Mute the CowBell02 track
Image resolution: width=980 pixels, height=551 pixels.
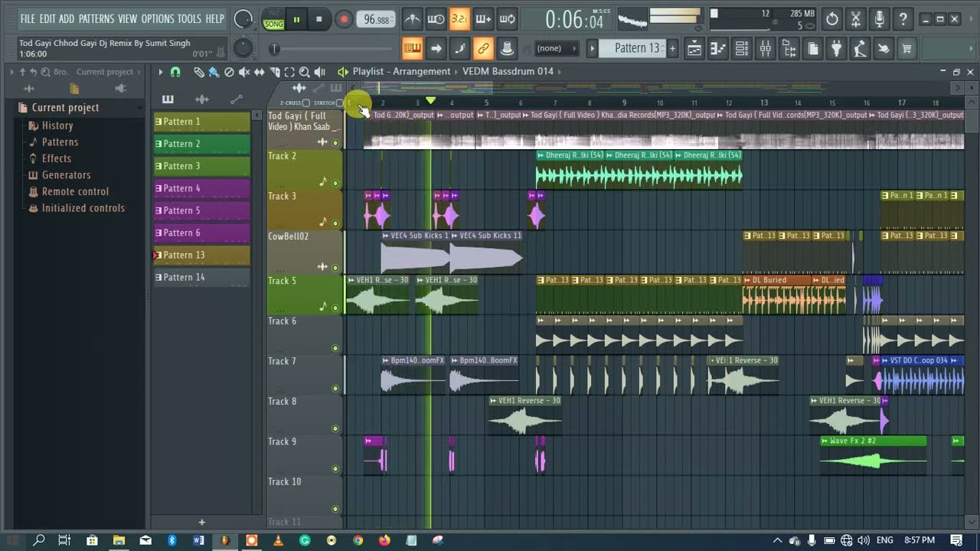coord(335,267)
